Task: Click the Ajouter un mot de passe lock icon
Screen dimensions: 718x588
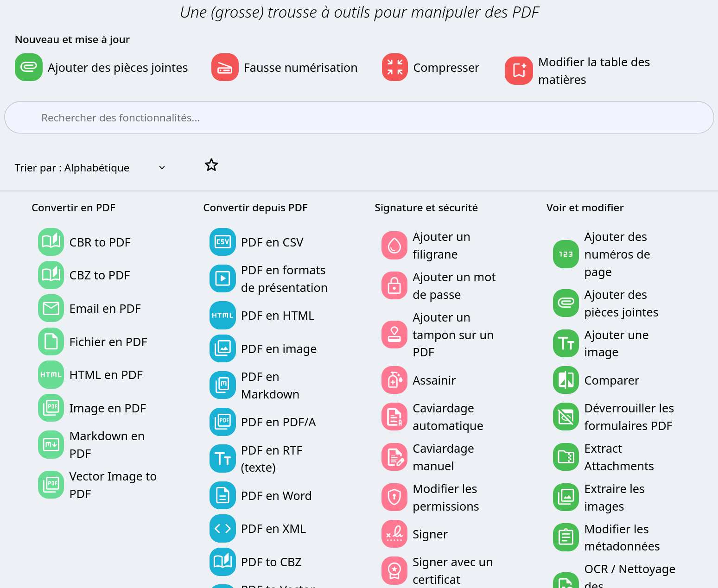Action: [394, 285]
